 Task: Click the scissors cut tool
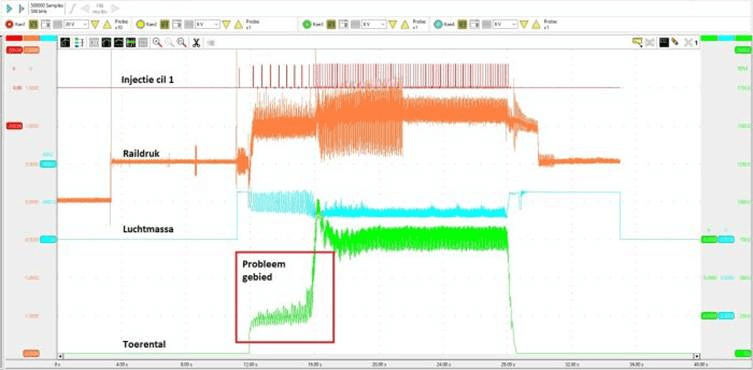(196, 43)
